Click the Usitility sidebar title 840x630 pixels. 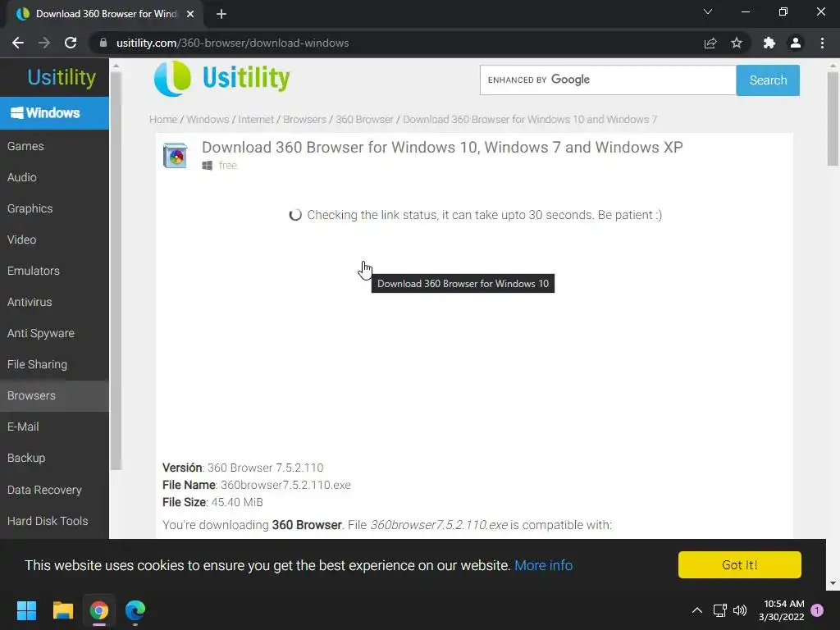coord(61,78)
